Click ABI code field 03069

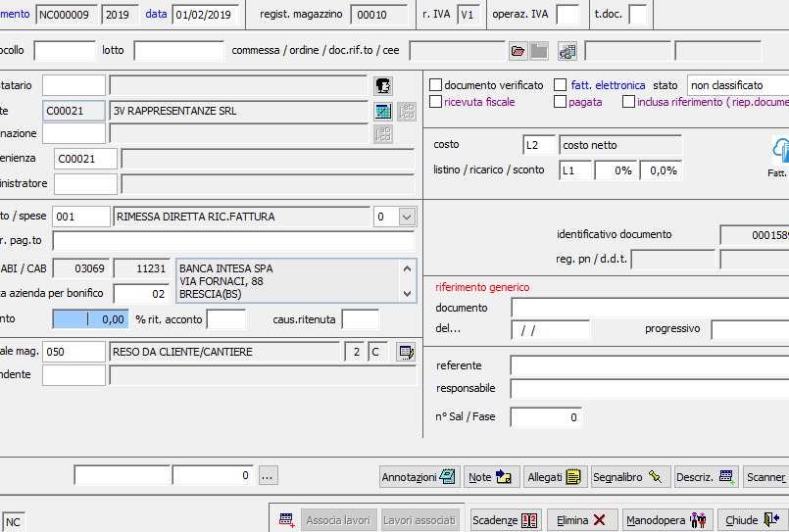coord(81,268)
